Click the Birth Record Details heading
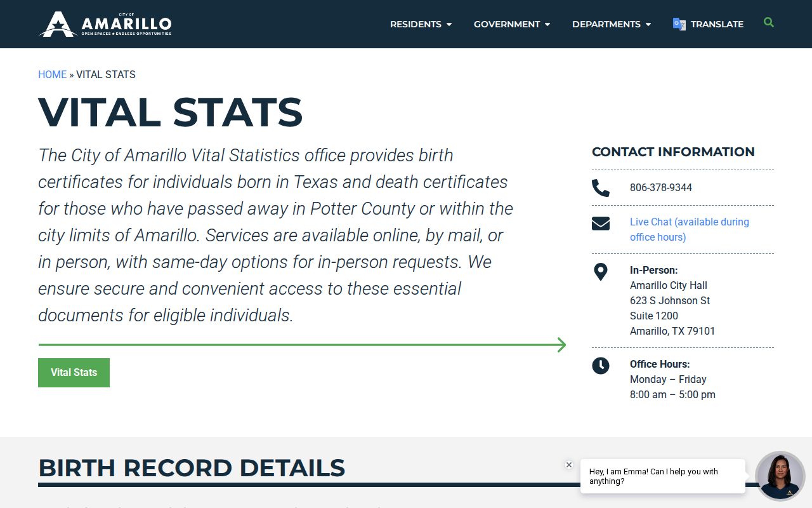Screen dimensions: 812x508 point(192,468)
